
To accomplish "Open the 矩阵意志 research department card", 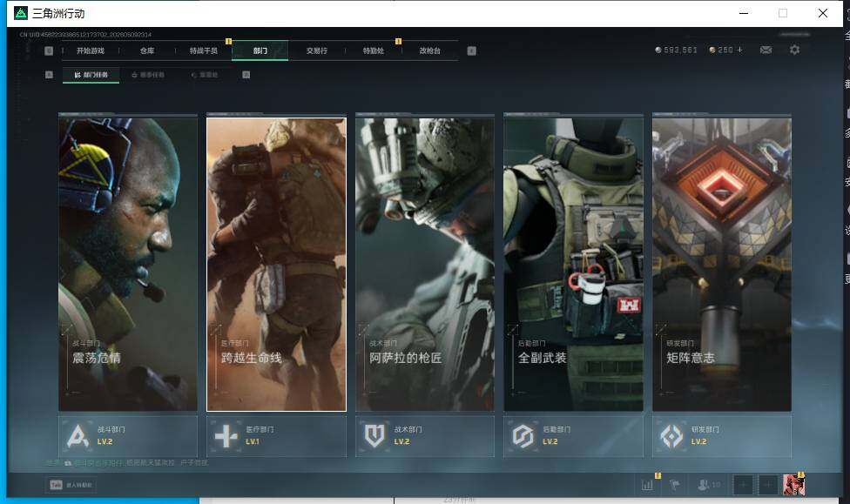I will click(722, 263).
